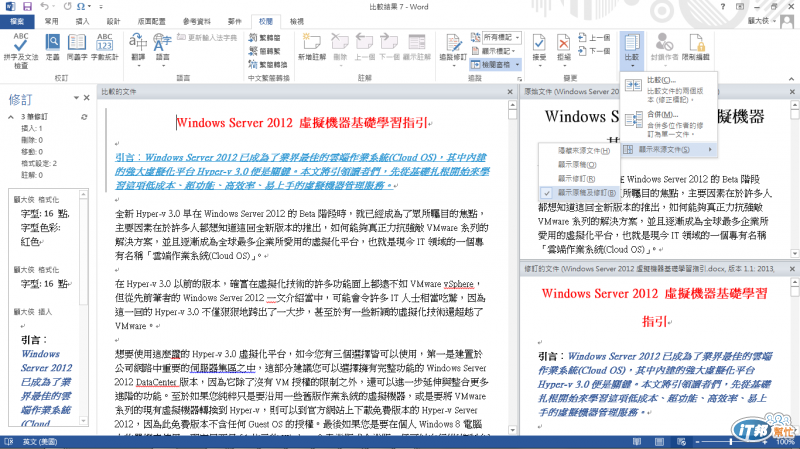Select 顯示原稿(O) option
The image size is (800, 449).
click(579, 165)
